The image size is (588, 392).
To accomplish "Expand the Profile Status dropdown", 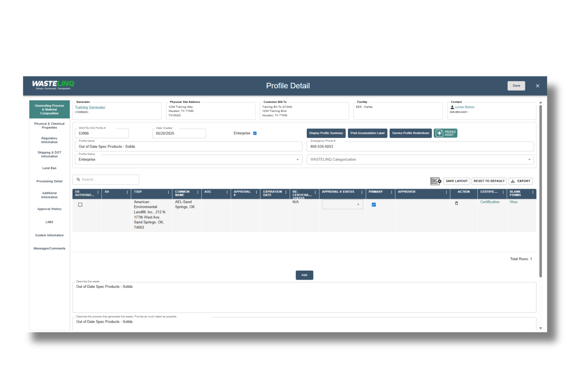I will click(x=297, y=160).
